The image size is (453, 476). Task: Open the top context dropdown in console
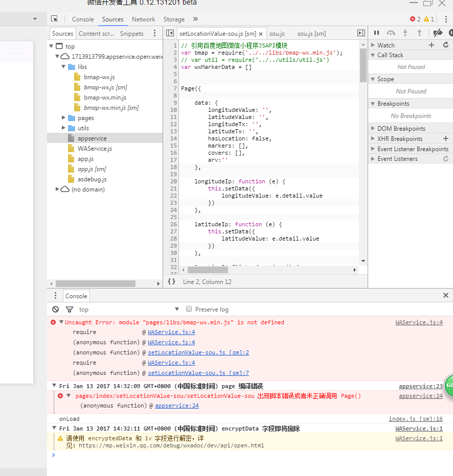click(x=177, y=310)
